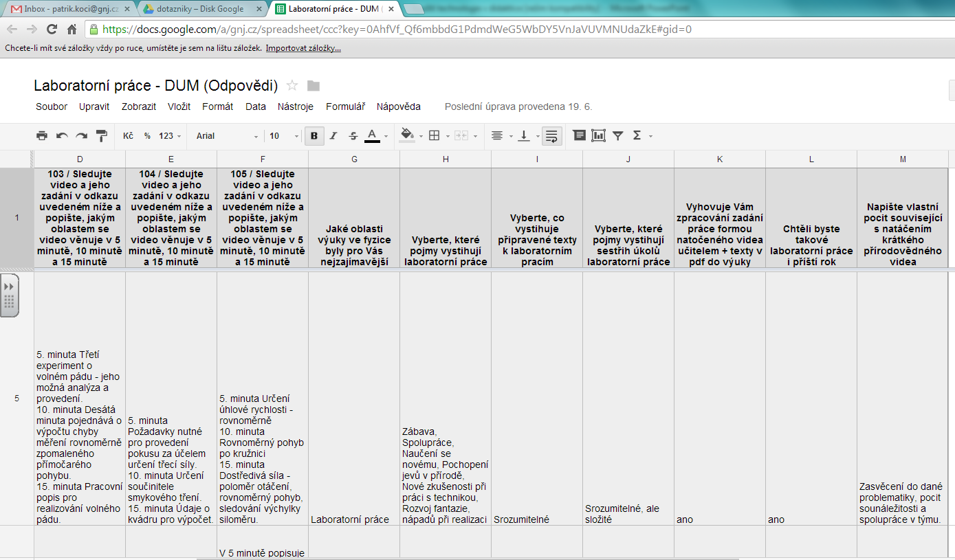Click Poslední úprava provedena 19. 6. link
Viewport: 955px width, 560px height.
(518, 107)
